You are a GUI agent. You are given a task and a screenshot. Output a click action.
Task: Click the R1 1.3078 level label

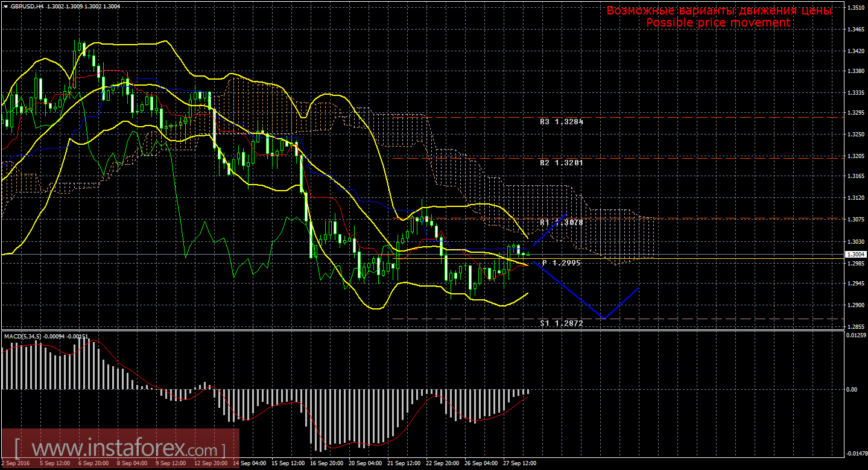click(x=562, y=223)
